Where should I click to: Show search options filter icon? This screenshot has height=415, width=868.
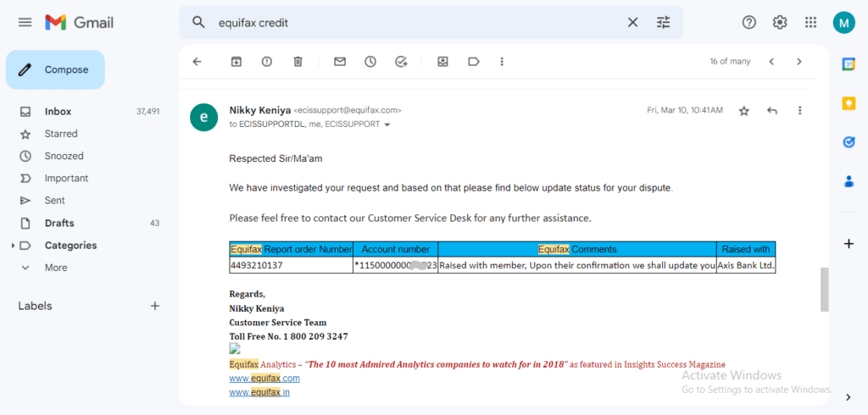coord(663,22)
